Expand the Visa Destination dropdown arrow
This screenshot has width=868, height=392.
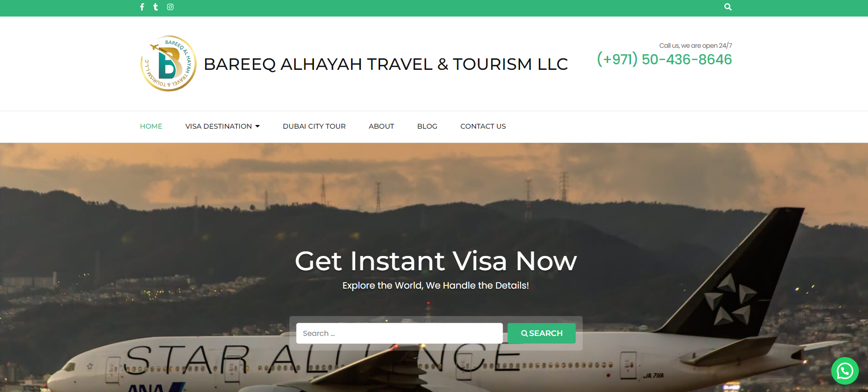point(258,126)
